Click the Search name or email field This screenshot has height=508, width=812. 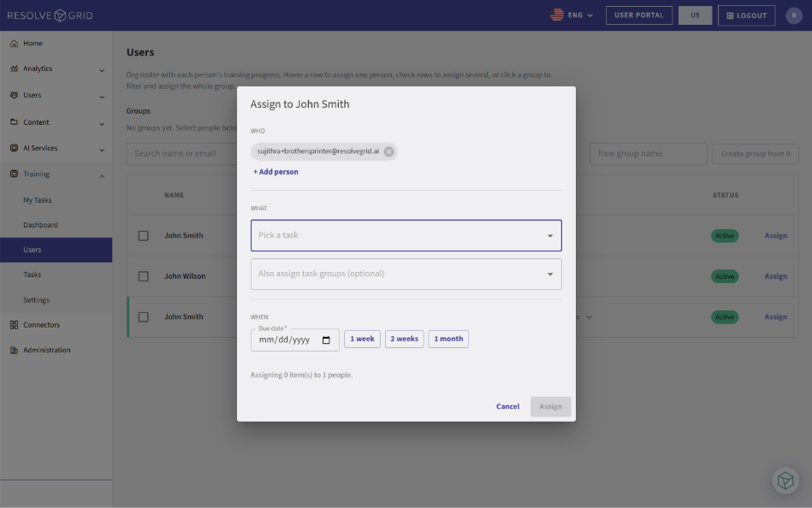point(181,154)
